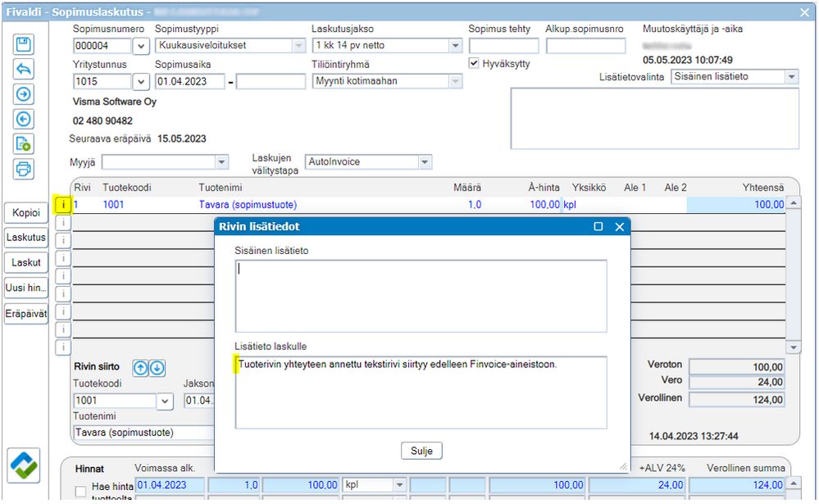This screenshot has height=504, width=819.
Task: Click the Yhteensä cell 100,00 in row 1
Action: (736, 205)
